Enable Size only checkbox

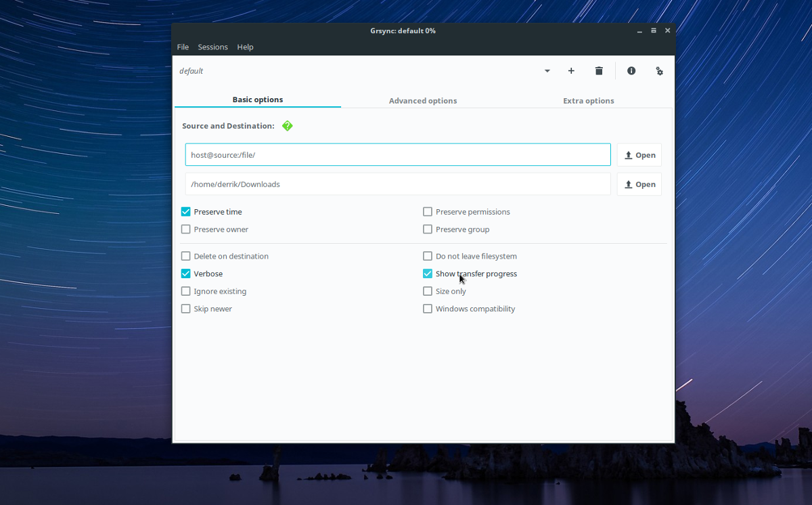click(428, 292)
